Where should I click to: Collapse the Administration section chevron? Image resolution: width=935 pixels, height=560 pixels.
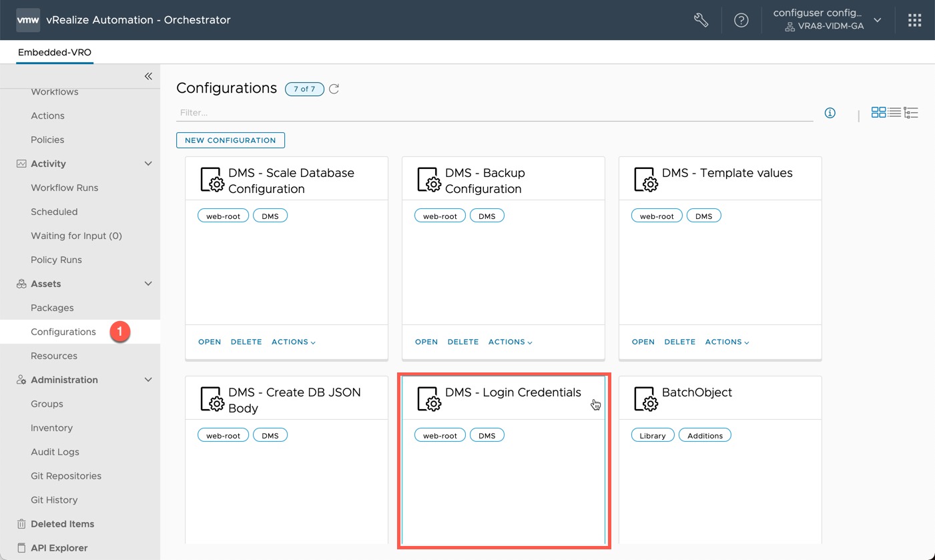148,380
